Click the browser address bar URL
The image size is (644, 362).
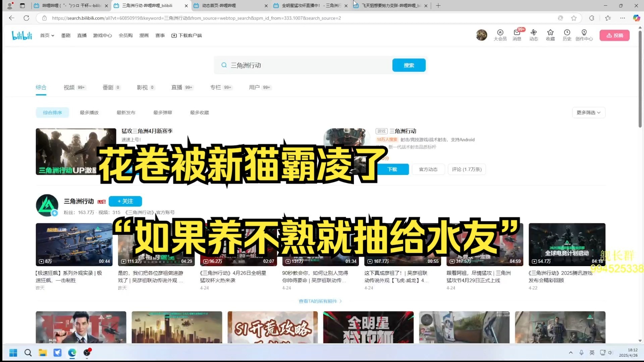196,18
